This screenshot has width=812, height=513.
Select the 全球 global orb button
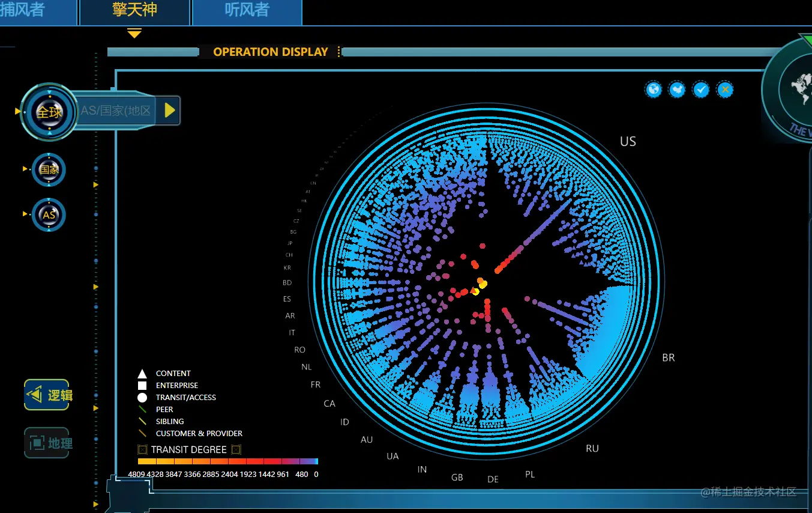[49, 112]
